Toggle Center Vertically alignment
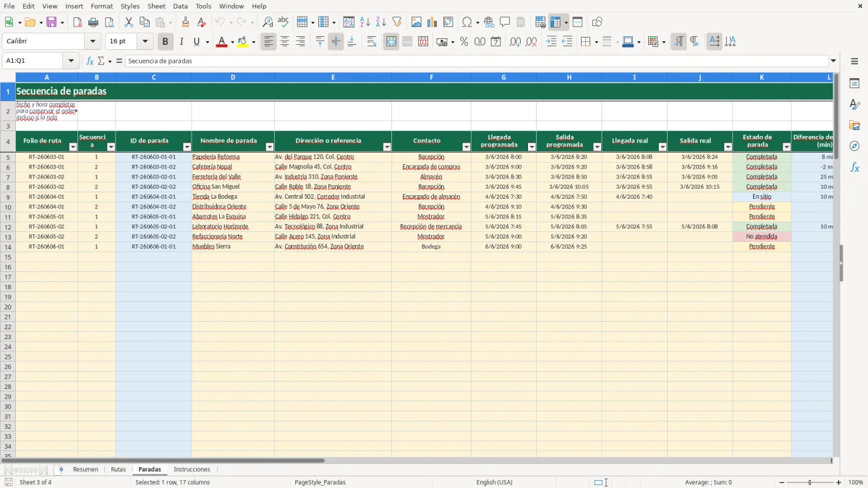The height and width of the screenshot is (488, 868). [x=336, y=42]
